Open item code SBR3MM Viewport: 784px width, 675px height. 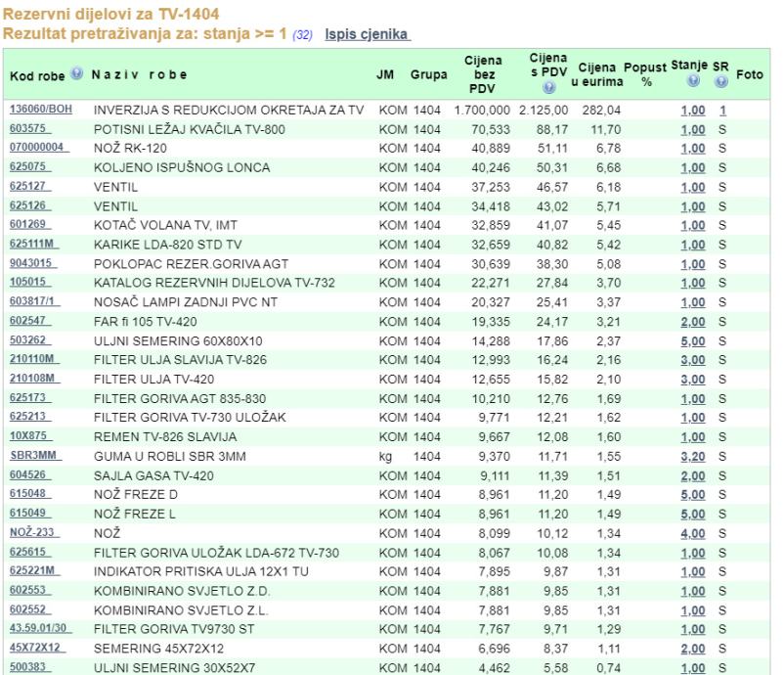coord(35,455)
